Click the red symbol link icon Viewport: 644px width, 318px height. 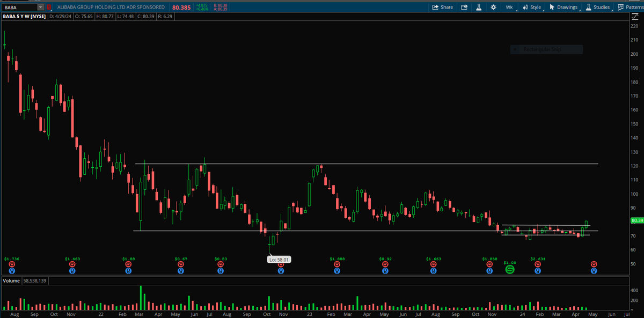point(50,8)
